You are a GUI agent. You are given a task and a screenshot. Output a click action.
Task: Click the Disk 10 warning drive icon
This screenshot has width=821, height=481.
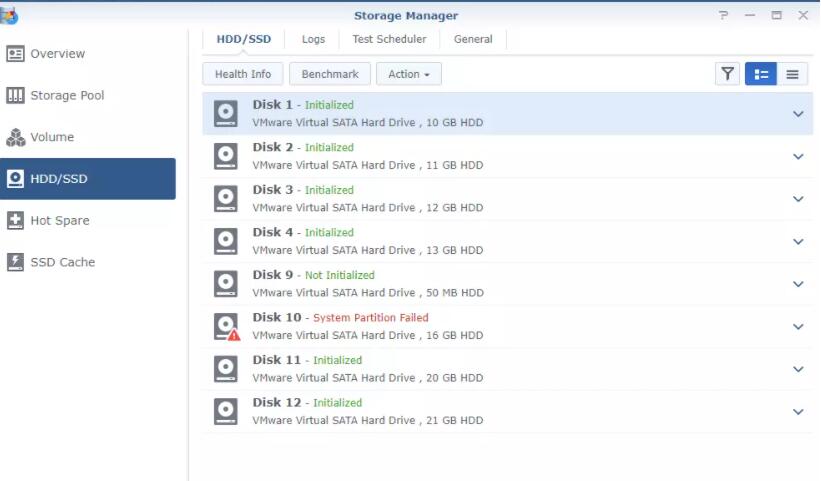click(x=227, y=327)
